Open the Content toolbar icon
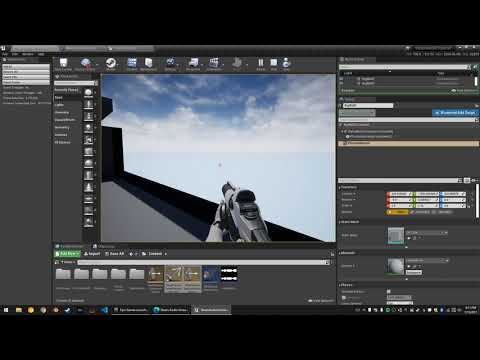480x360 pixels. pos(132,63)
